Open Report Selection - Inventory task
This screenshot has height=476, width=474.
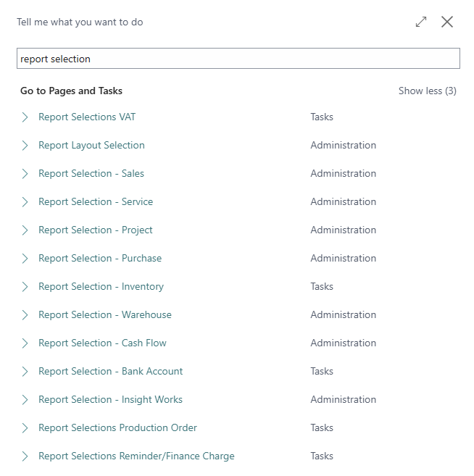point(101,287)
